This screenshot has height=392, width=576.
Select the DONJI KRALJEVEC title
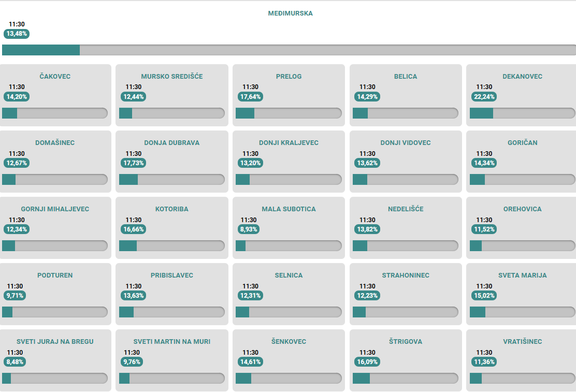[289, 143]
